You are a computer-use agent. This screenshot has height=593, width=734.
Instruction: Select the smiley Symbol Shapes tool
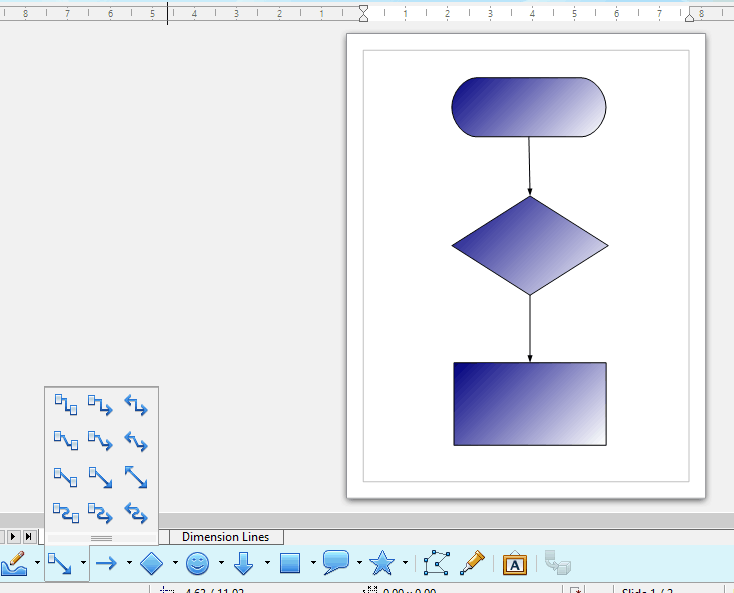197,563
